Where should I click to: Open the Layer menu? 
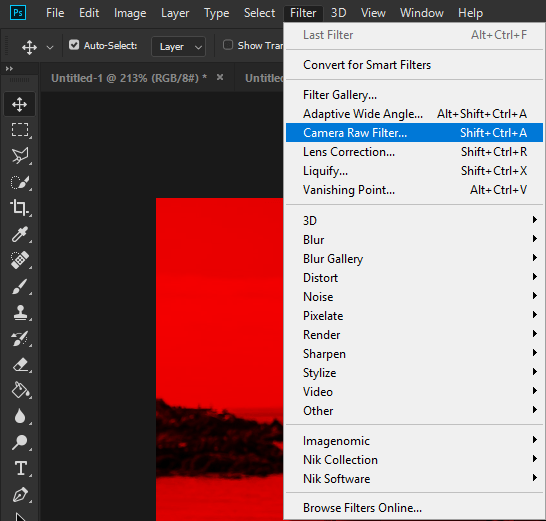(175, 13)
